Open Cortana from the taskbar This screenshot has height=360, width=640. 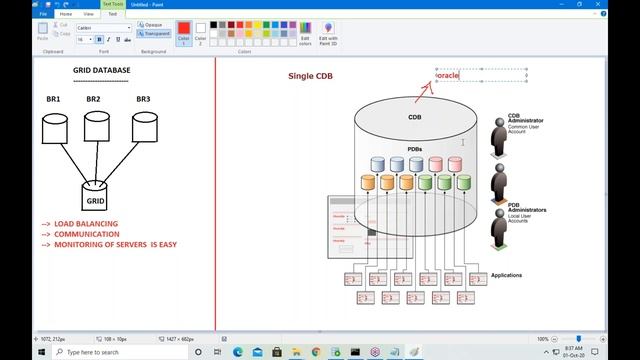click(198, 352)
